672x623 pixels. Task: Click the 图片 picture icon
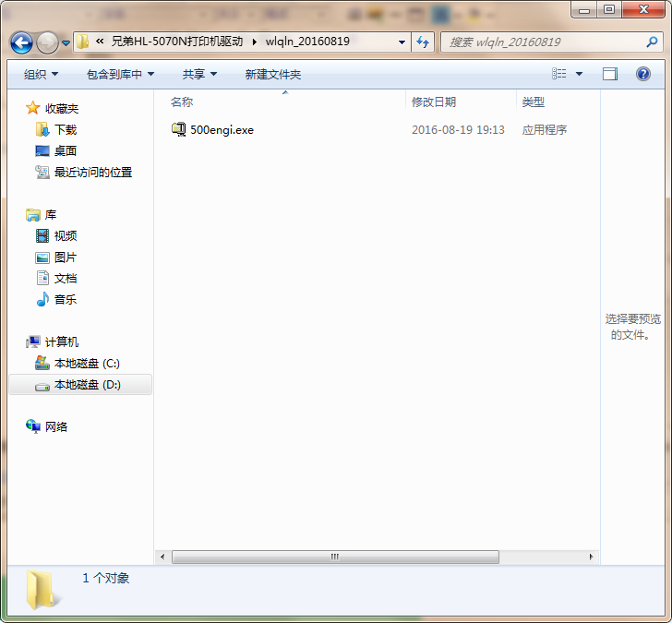click(42, 258)
